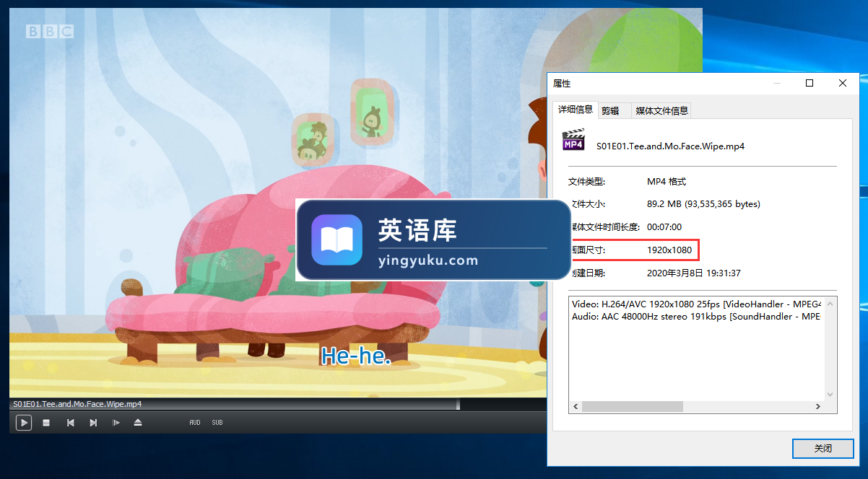Step forward one frame
The image size is (868, 479).
(x=116, y=423)
